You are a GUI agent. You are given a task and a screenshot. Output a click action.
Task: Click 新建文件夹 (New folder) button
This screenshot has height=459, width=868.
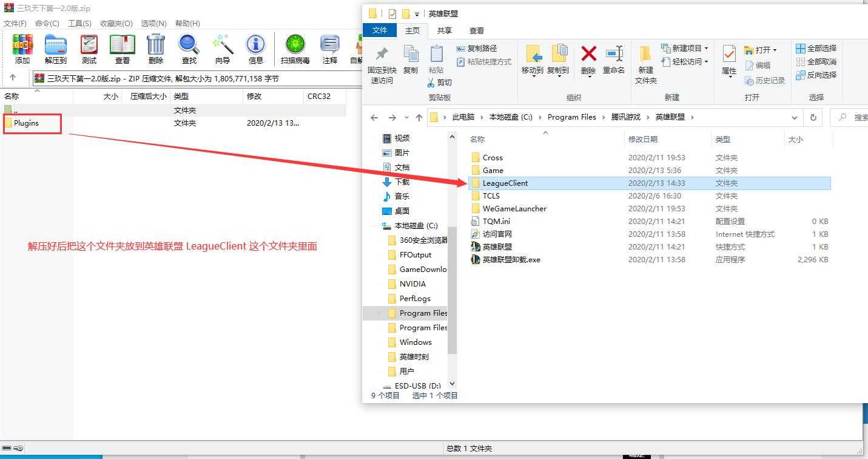pyautogui.click(x=646, y=66)
